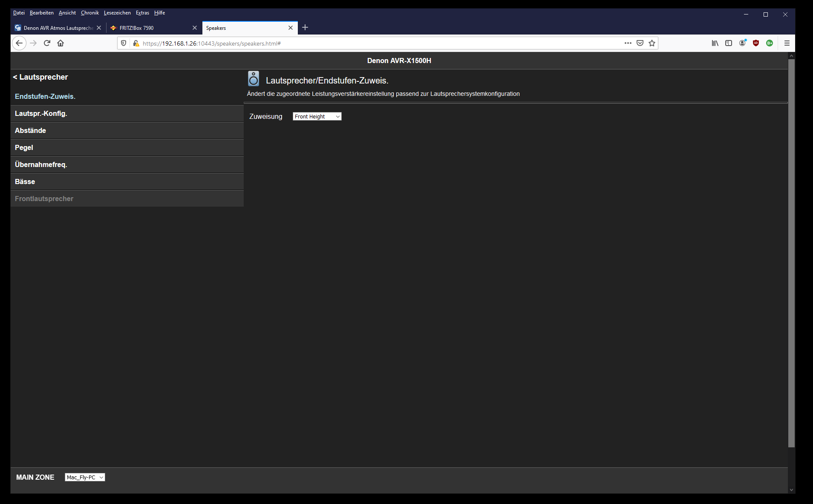Open the green extension icon
813x504 pixels.
pyautogui.click(x=770, y=43)
